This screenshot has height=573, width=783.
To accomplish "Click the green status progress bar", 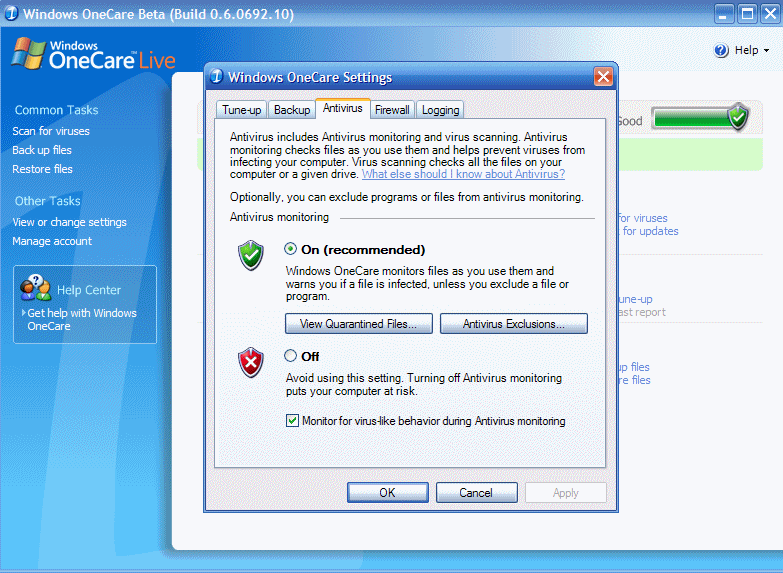I will [x=692, y=119].
